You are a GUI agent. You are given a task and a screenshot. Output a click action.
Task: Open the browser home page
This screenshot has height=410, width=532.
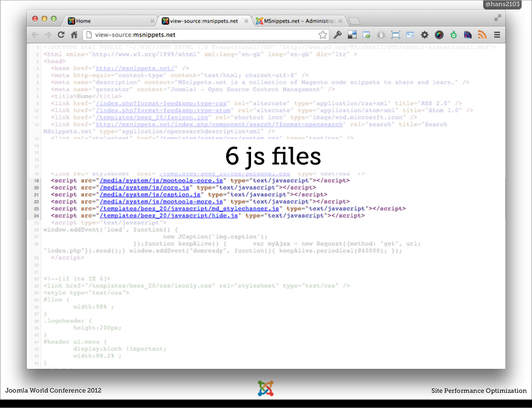pos(74,35)
